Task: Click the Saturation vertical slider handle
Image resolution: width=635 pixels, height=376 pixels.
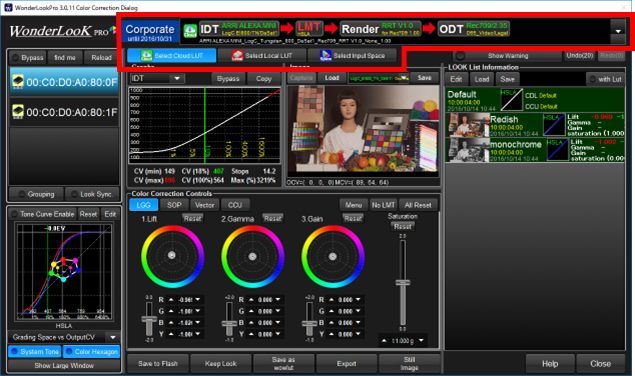Action: click(403, 282)
